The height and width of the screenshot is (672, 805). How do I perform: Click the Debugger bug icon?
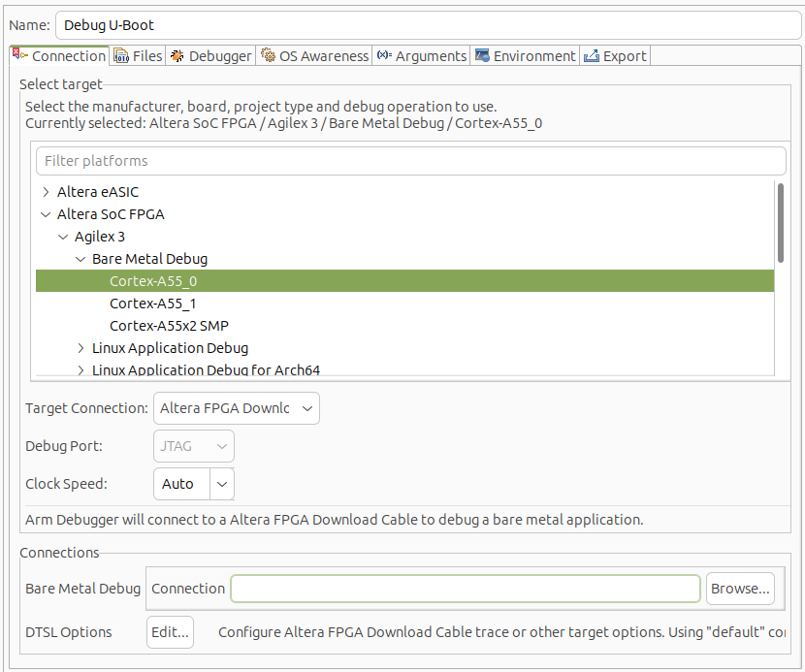click(177, 56)
